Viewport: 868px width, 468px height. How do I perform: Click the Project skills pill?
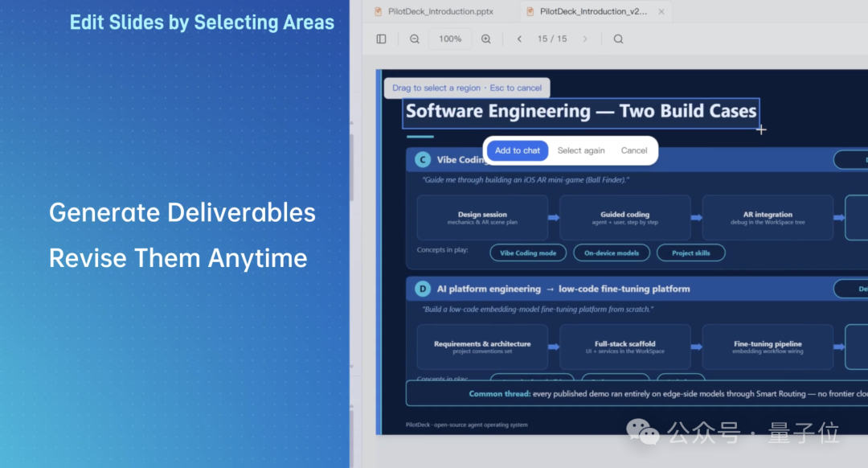pyautogui.click(x=691, y=253)
